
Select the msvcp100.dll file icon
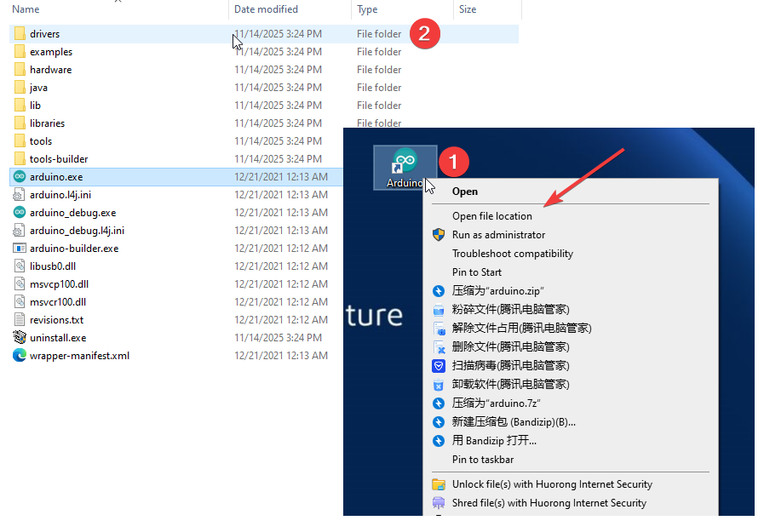[x=20, y=283]
